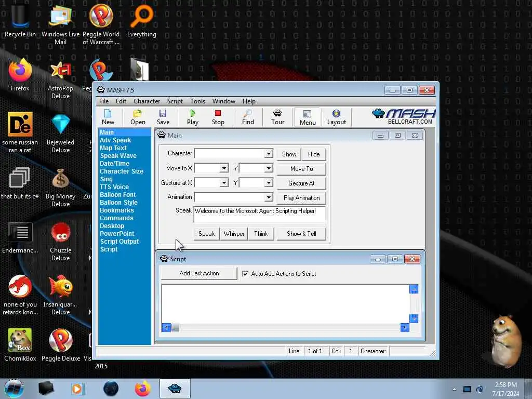Click the Move To button

coord(302,169)
